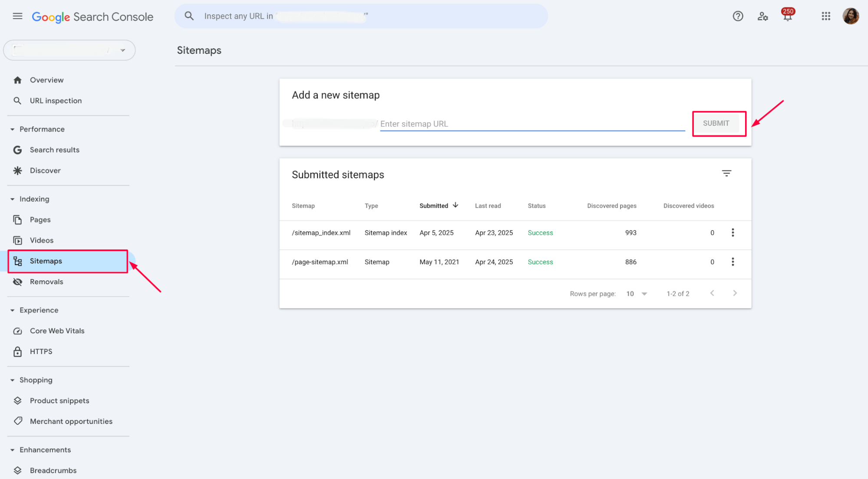Open the account profile avatar
The image size is (868, 479).
click(x=851, y=16)
